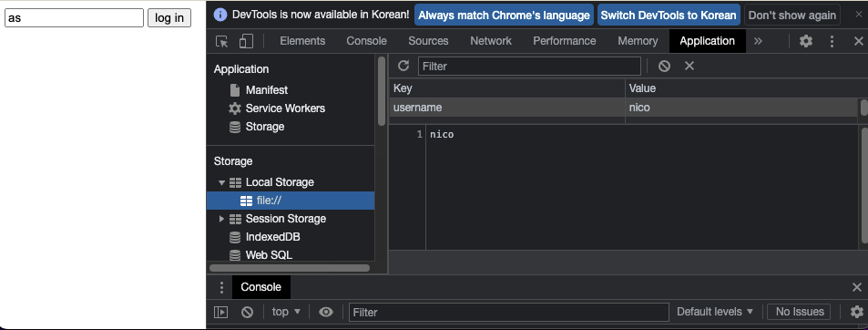Open DevTools settings gear
The image size is (868, 330).
(x=806, y=41)
